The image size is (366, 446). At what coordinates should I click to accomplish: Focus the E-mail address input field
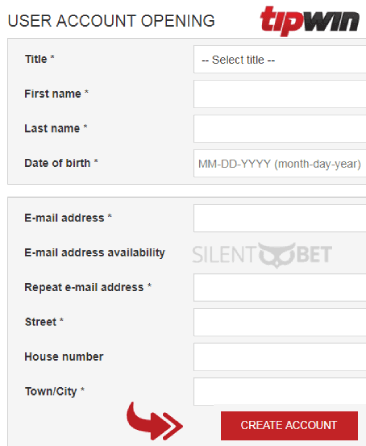point(280,218)
